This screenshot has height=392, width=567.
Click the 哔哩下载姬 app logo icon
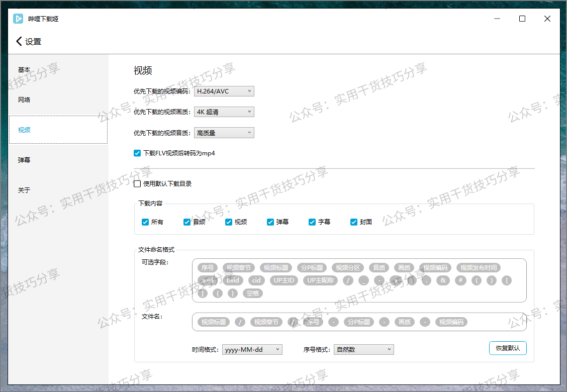(18, 19)
